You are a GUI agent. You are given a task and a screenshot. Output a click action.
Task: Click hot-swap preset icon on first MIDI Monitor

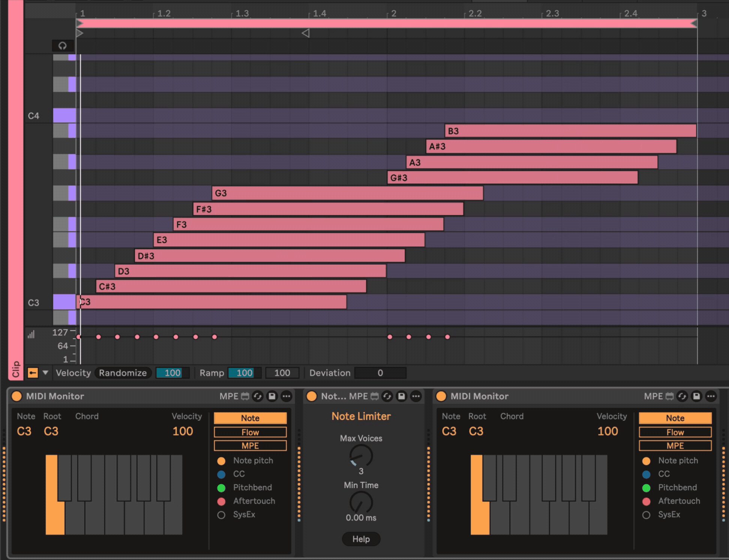tap(258, 396)
